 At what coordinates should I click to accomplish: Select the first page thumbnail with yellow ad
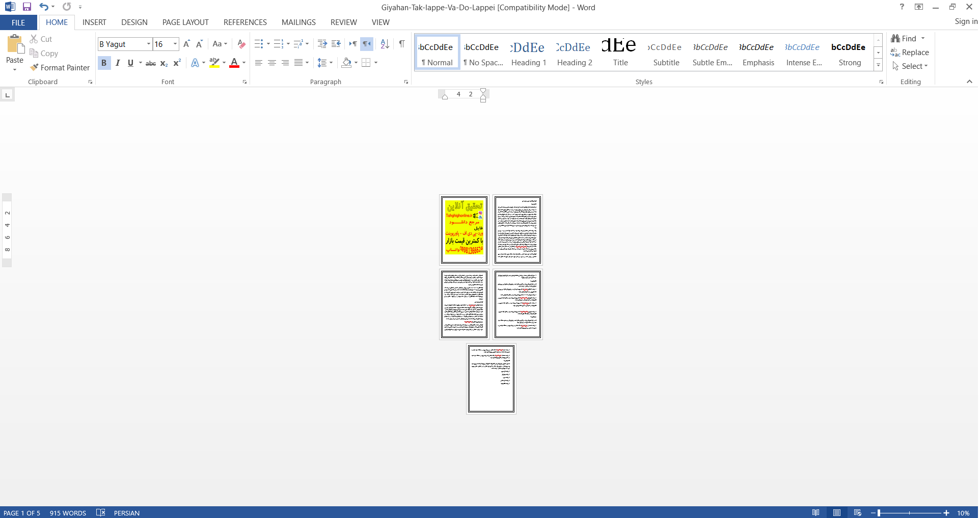coord(464,230)
